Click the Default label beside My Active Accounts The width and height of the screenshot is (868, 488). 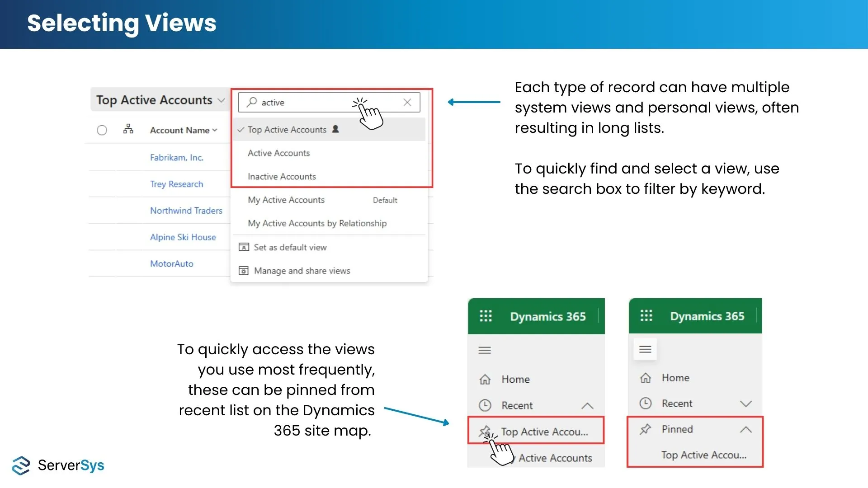click(x=385, y=200)
